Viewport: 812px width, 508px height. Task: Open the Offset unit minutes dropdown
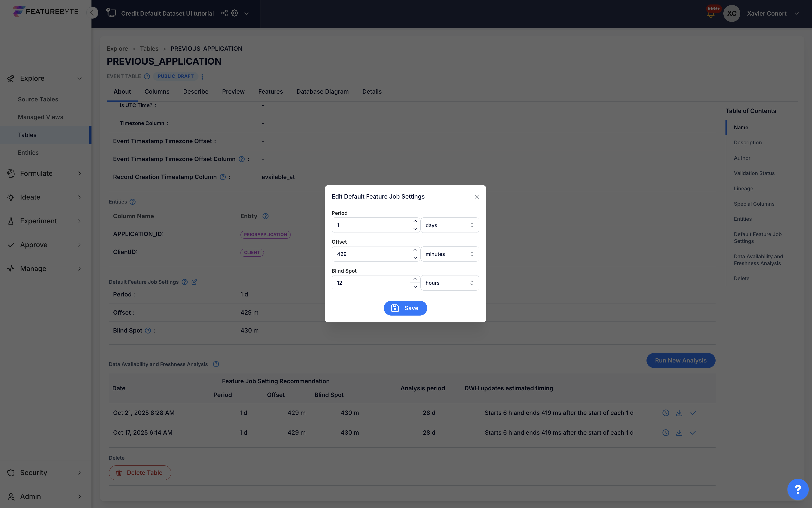point(449,254)
